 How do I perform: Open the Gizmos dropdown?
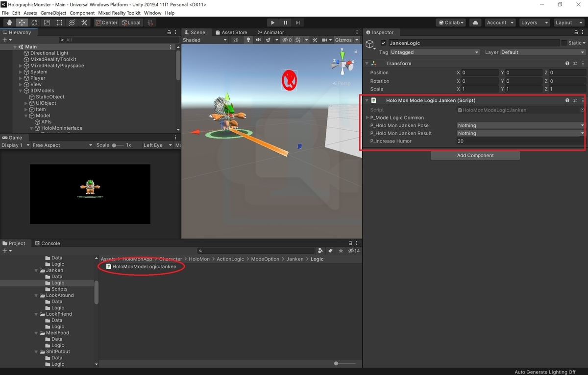(346, 40)
